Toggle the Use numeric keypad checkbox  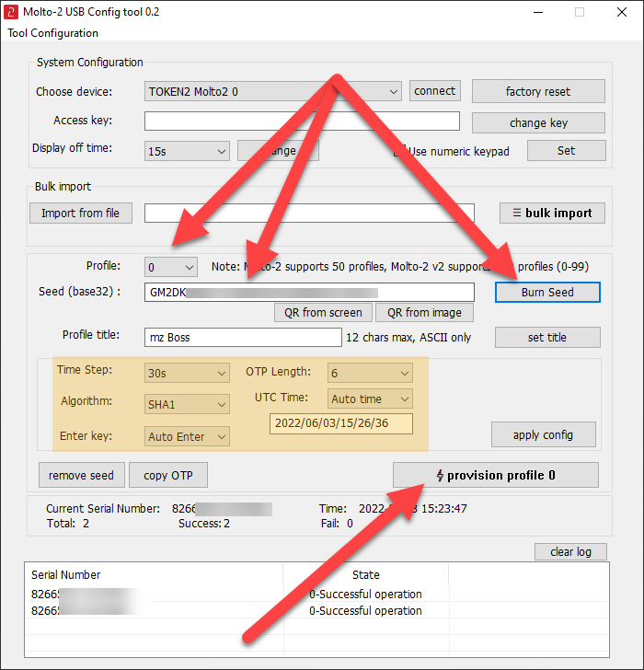point(399,151)
